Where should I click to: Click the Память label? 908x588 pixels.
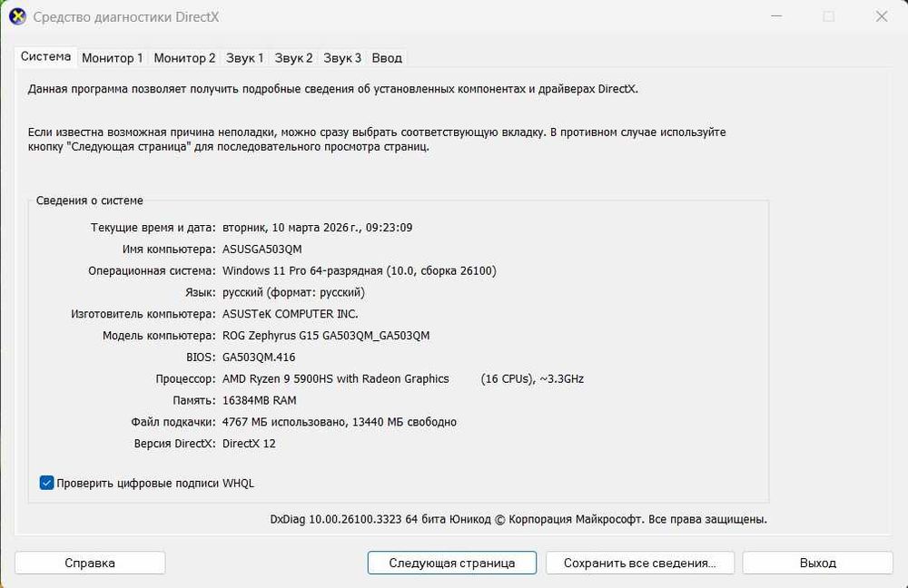click(x=194, y=400)
